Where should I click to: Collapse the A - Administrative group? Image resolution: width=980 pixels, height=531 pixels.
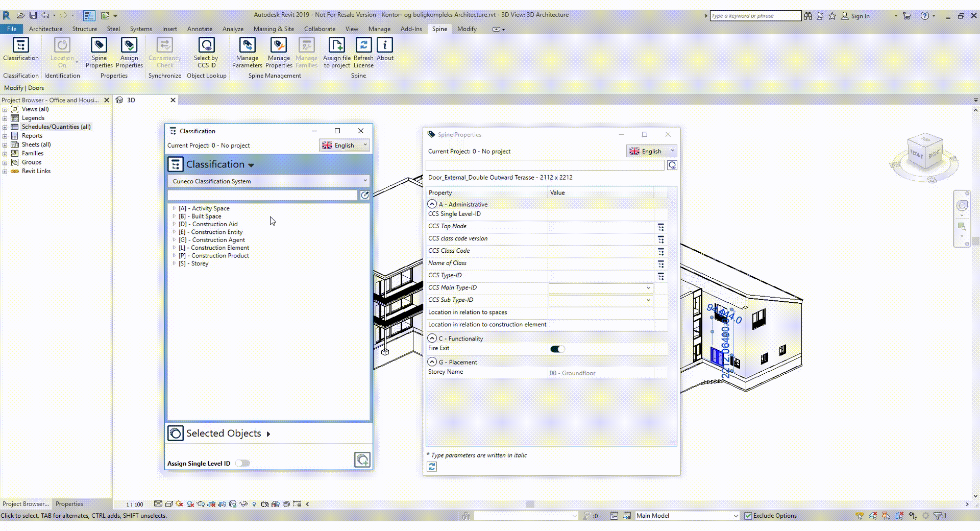(432, 204)
